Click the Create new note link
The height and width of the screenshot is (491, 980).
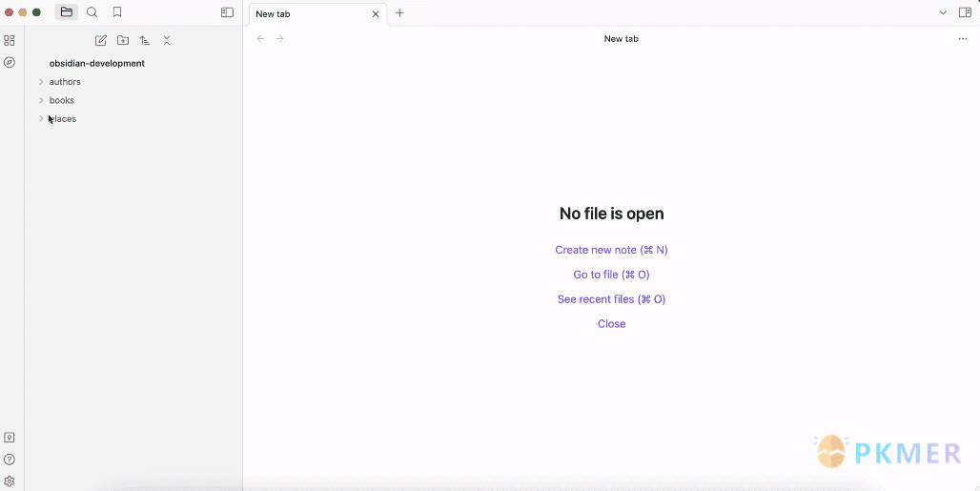611,250
